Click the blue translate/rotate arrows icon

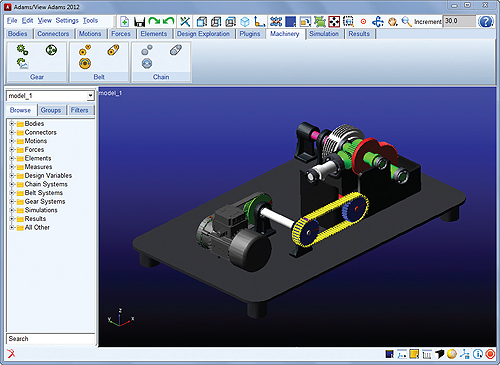coord(378,22)
